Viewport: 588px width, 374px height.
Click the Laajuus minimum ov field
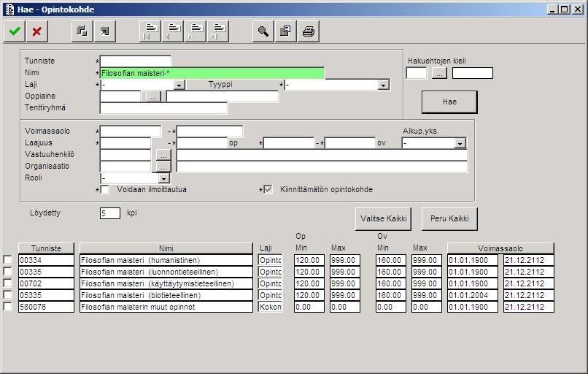coord(289,143)
